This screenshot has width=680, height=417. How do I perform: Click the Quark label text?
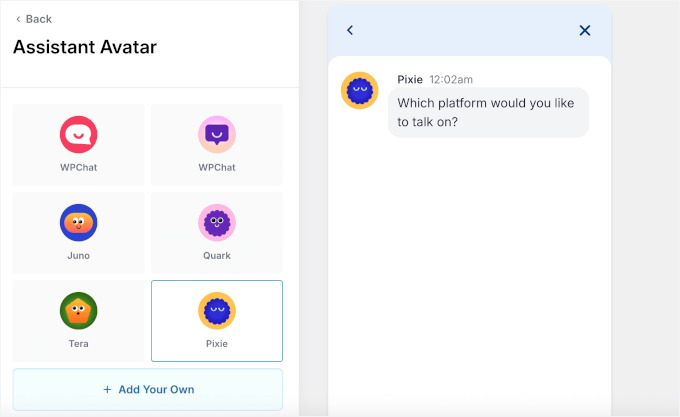pos(216,256)
